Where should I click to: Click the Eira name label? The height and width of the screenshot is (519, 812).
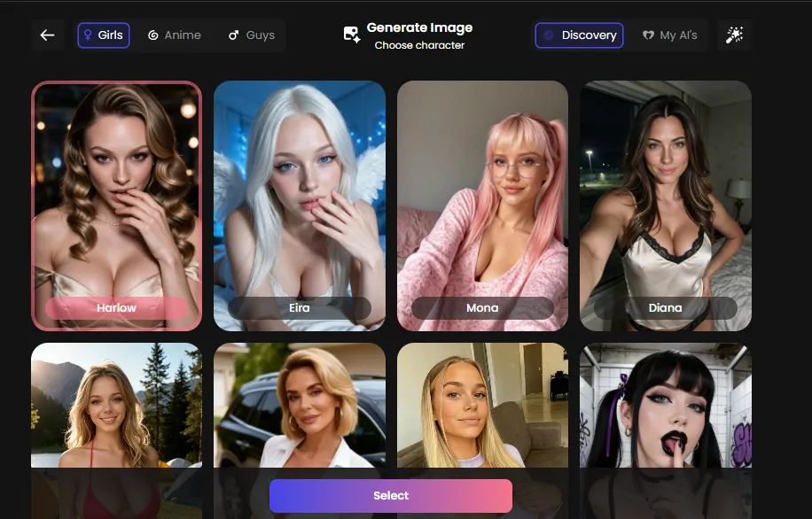pyautogui.click(x=300, y=308)
